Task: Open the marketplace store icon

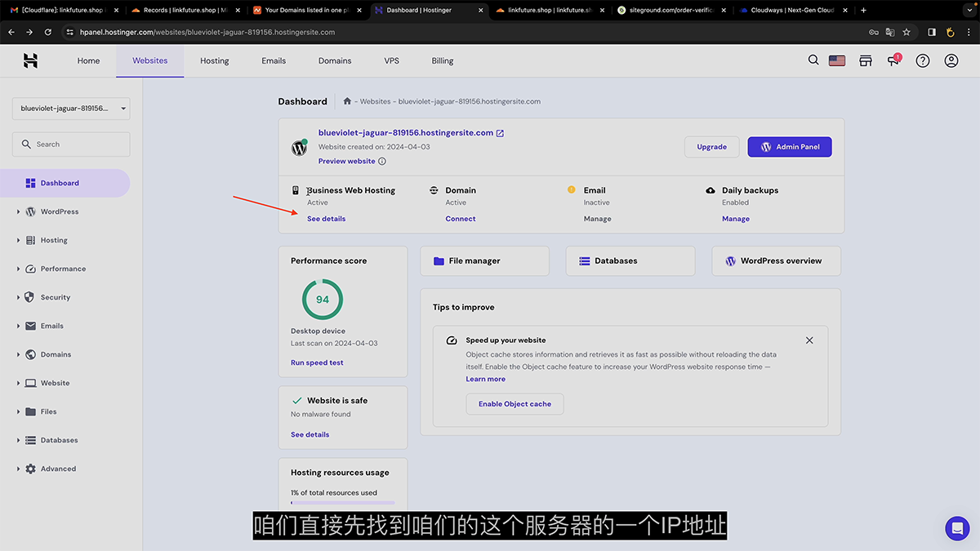Action: tap(866, 60)
